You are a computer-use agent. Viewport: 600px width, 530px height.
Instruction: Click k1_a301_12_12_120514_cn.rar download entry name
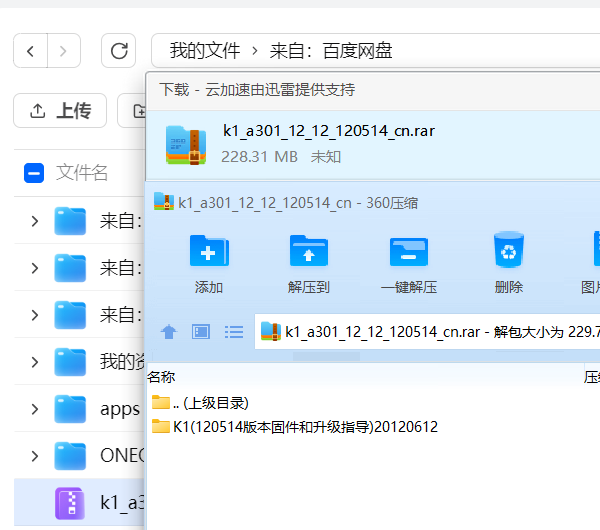pos(329,131)
